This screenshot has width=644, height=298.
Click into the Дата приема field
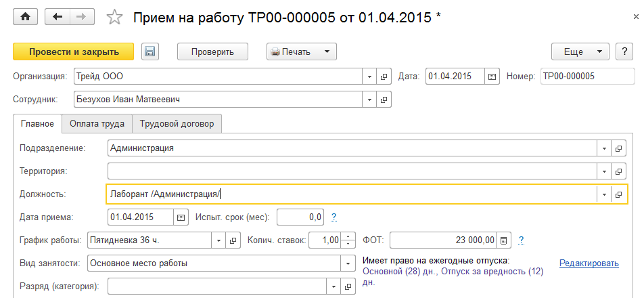(141, 217)
